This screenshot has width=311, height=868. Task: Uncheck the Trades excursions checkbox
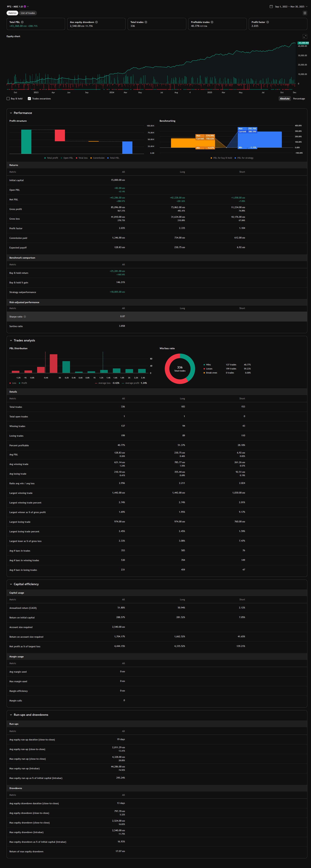click(x=29, y=99)
